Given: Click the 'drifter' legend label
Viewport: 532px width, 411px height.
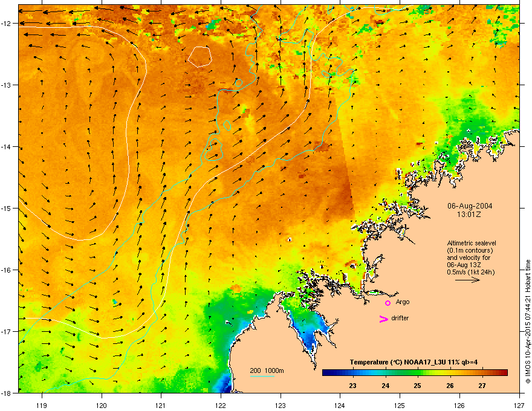Looking at the screenshot, I should [400, 318].
